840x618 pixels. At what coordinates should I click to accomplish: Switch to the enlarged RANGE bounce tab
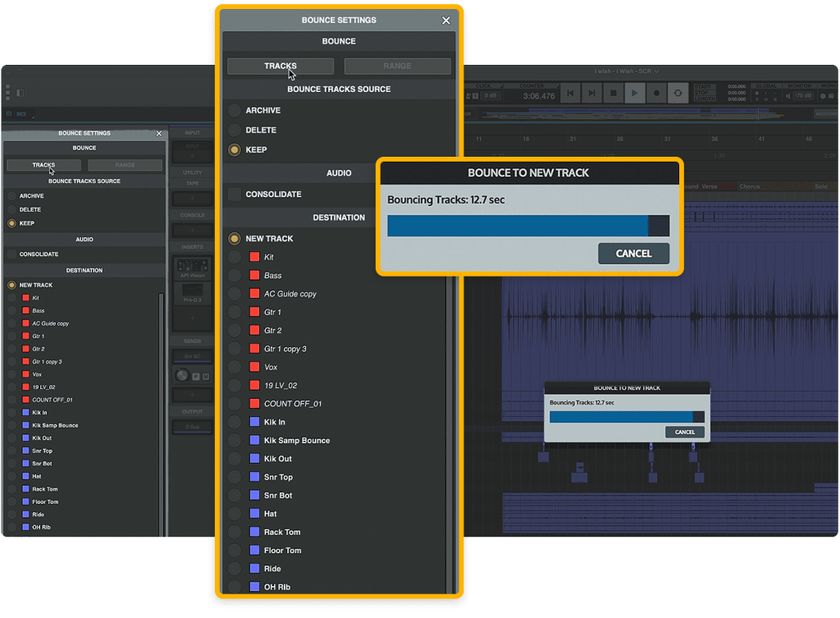[397, 66]
